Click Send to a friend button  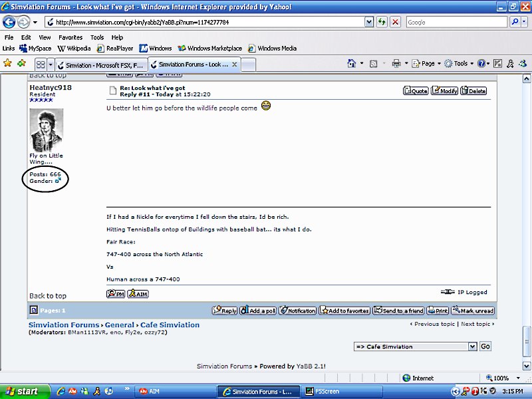[x=398, y=311]
